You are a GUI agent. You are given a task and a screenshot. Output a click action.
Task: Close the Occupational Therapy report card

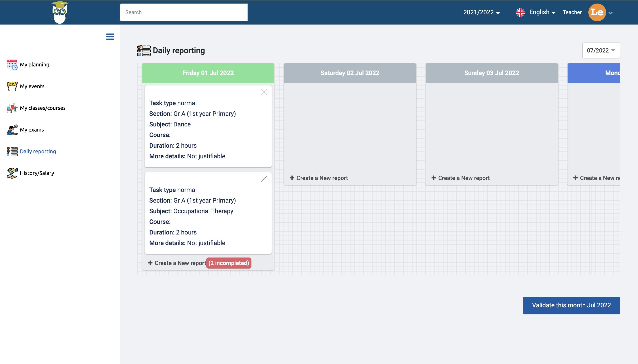[264, 179]
